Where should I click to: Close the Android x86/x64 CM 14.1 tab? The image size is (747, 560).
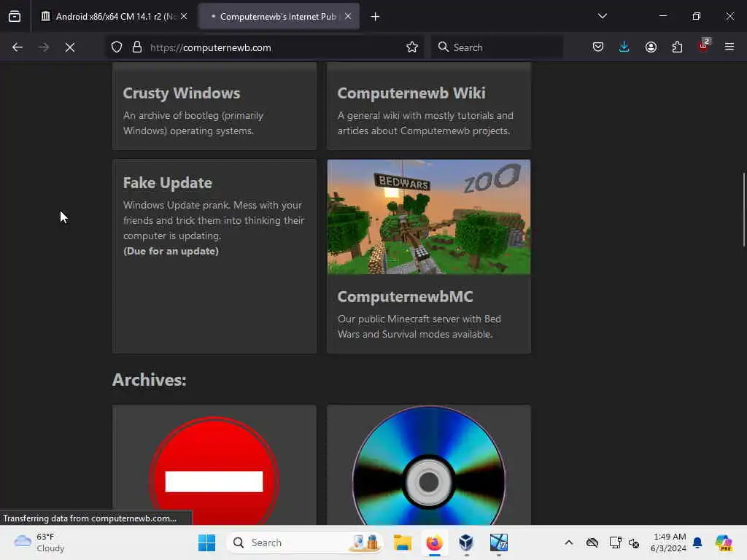[x=184, y=17]
